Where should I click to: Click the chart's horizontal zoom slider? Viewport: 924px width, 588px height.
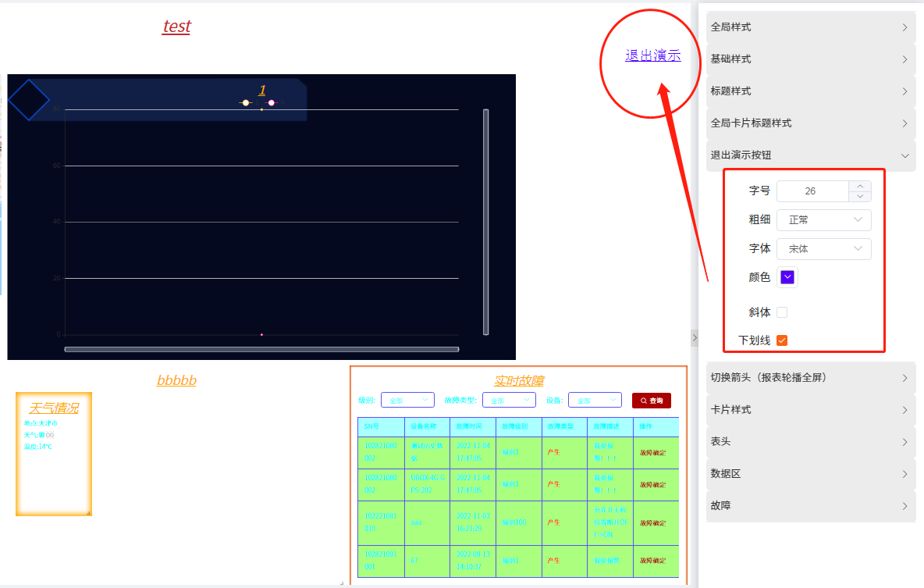tap(261, 349)
